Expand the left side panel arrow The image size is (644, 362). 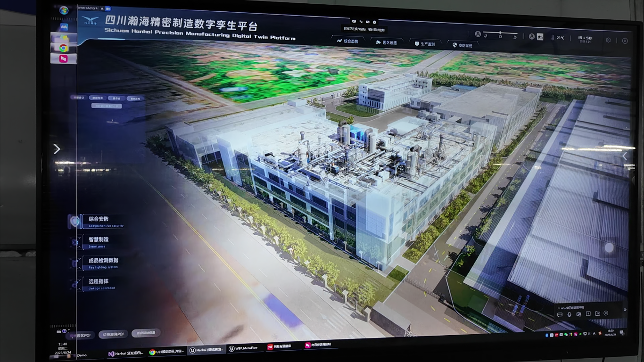click(x=57, y=149)
